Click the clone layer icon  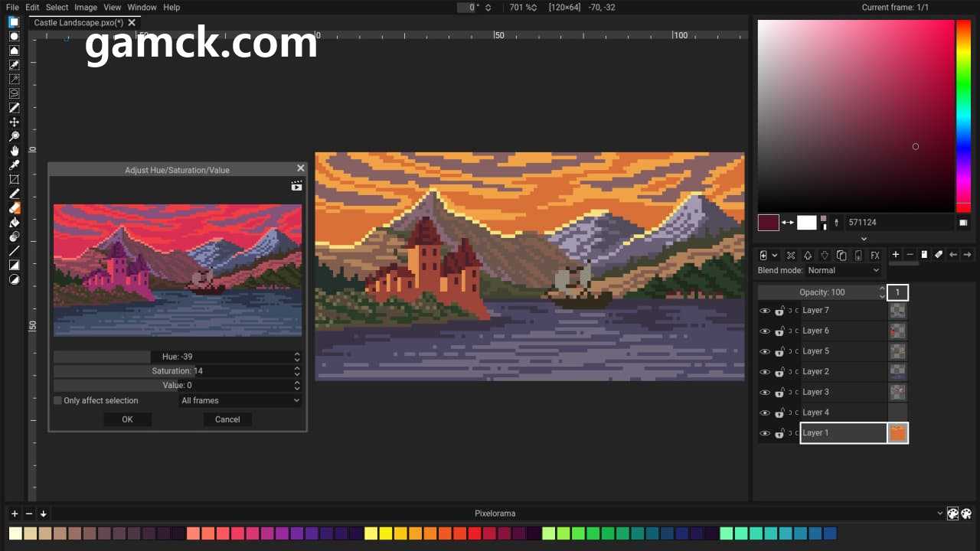(x=841, y=256)
